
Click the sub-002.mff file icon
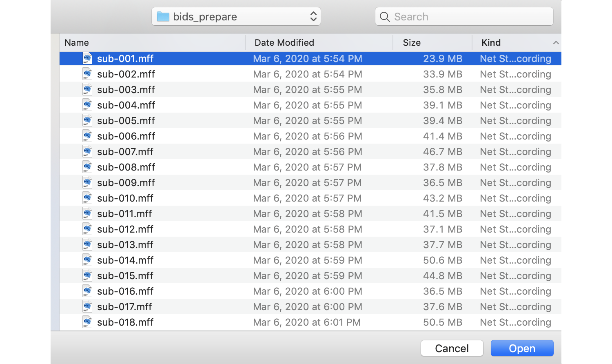point(87,74)
